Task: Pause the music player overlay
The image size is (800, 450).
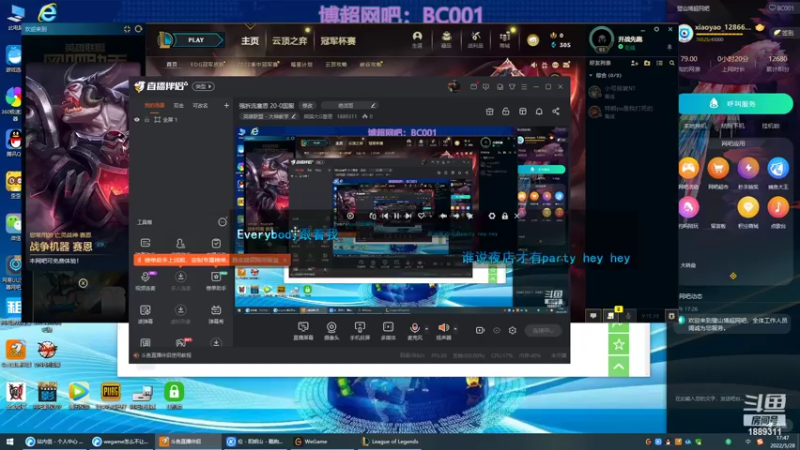Action: (x=396, y=216)
